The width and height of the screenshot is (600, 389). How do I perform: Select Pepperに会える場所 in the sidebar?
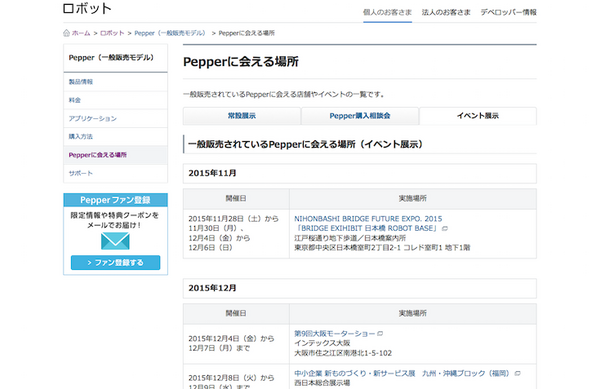click(115, 155)
